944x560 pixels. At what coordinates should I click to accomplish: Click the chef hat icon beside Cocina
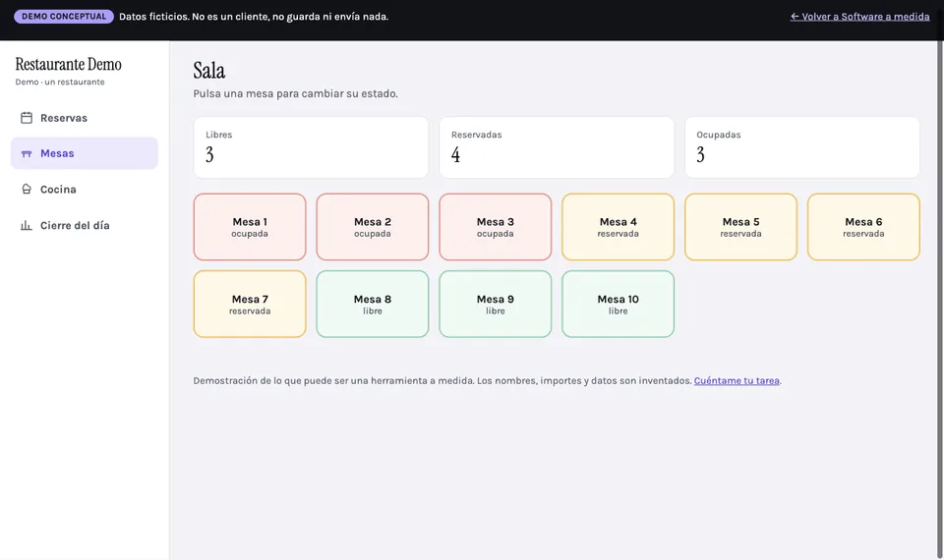[x=27, y=189]
